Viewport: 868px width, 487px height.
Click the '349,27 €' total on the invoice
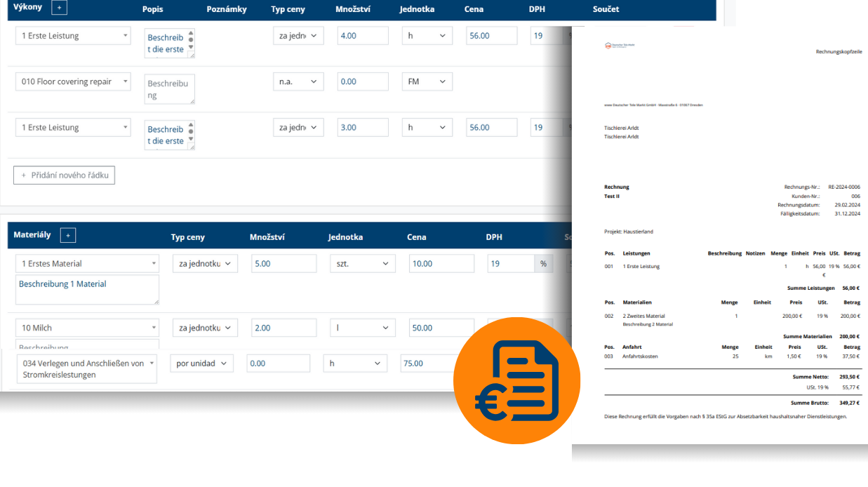coord(849,403)
